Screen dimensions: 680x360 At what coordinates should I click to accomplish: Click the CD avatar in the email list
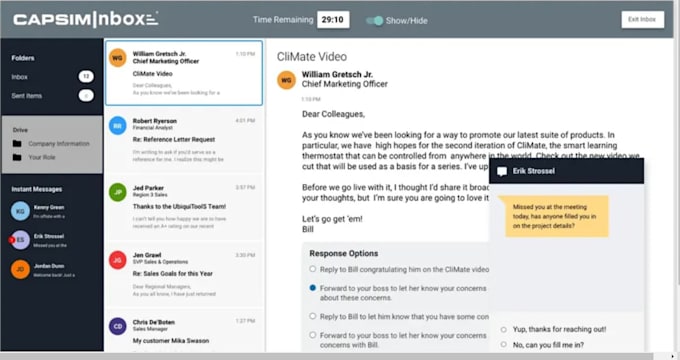118,327
